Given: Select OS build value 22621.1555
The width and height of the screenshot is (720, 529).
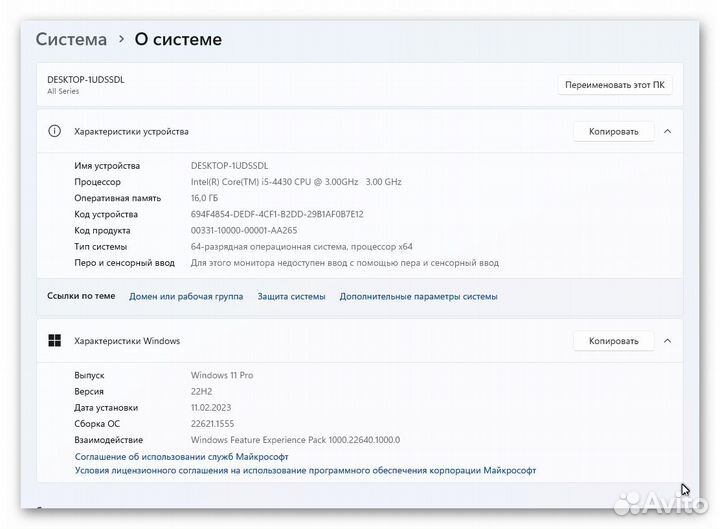Looking at the screenshot, I should tap(212, 424).
